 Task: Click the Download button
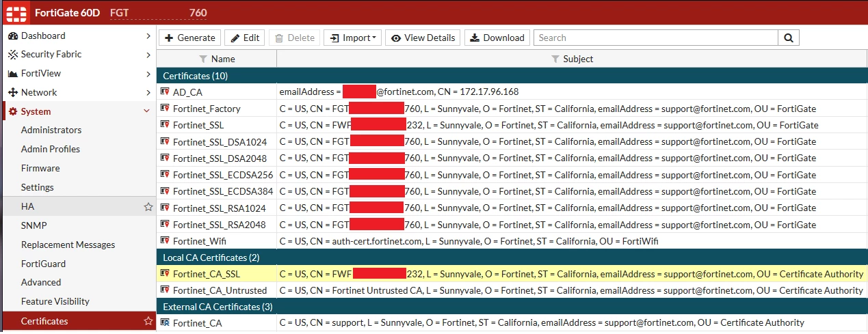click(x=497, y=38)
